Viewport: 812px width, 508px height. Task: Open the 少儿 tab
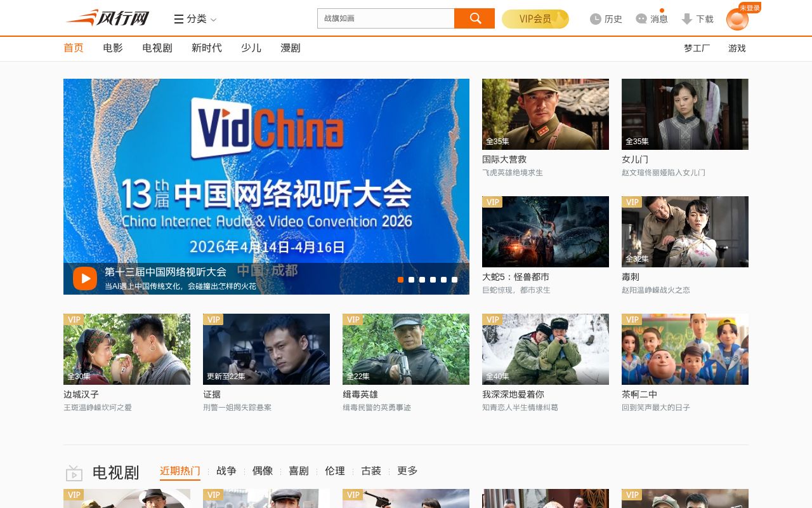point(251,48)
